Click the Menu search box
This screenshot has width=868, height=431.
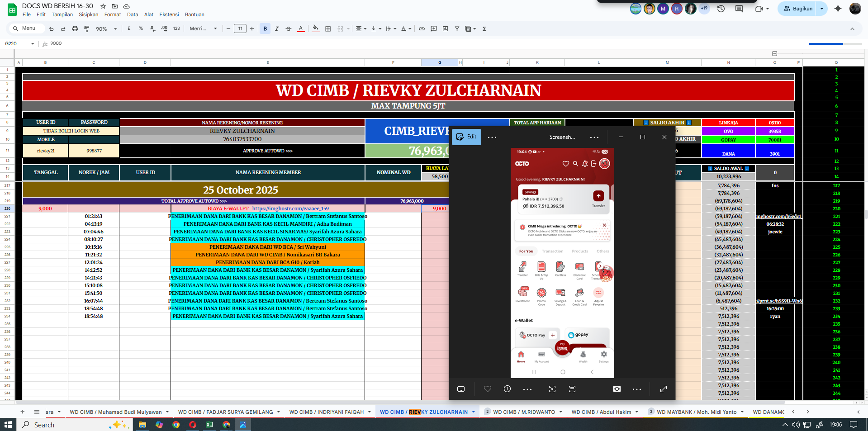[28, 28]
